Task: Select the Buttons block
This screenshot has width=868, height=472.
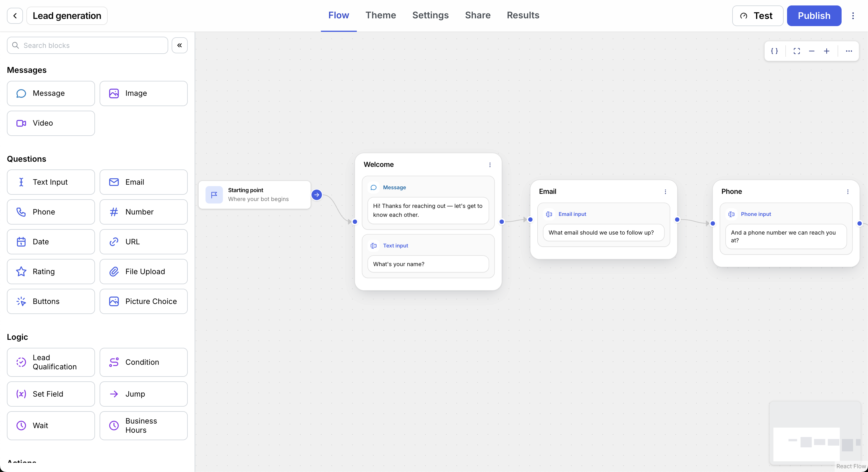Action: click(x=51, y=301)
